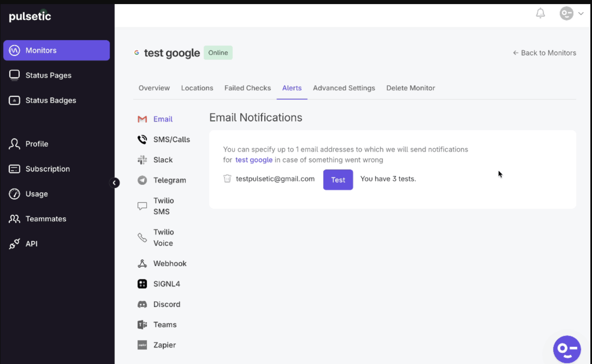Click the Teammates people icon
Screen dimensions: 592x364
pos(14,219)
